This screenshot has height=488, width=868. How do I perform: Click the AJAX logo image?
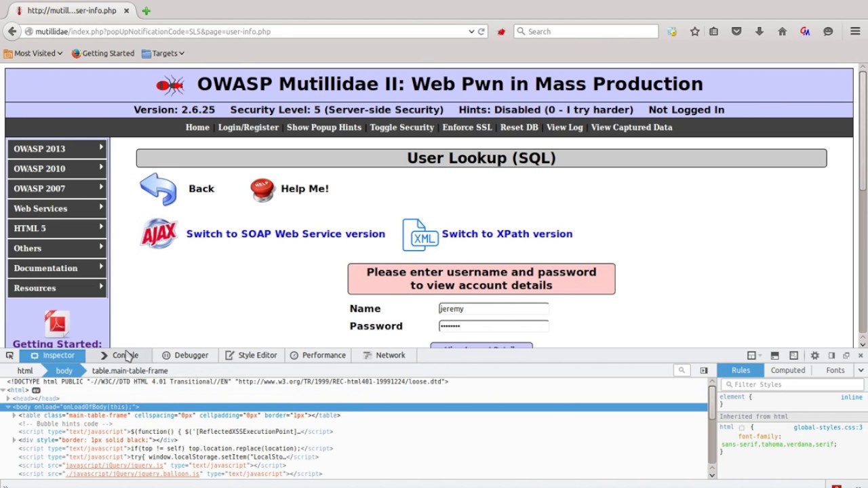[x=159, y=234]
